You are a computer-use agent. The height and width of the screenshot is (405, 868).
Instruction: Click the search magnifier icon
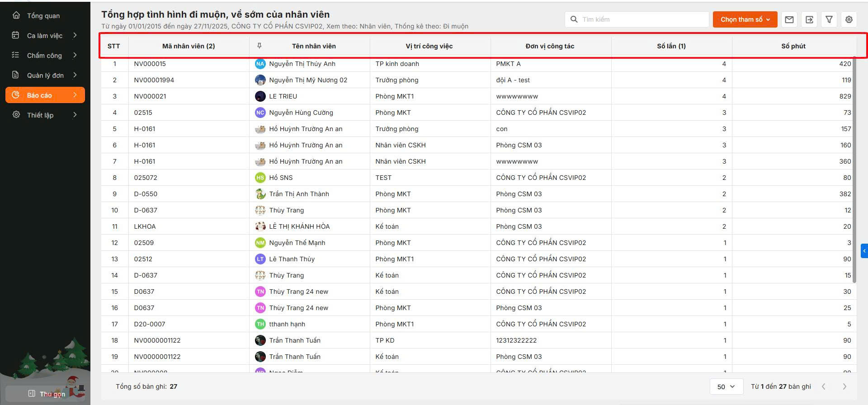point(574,19)
